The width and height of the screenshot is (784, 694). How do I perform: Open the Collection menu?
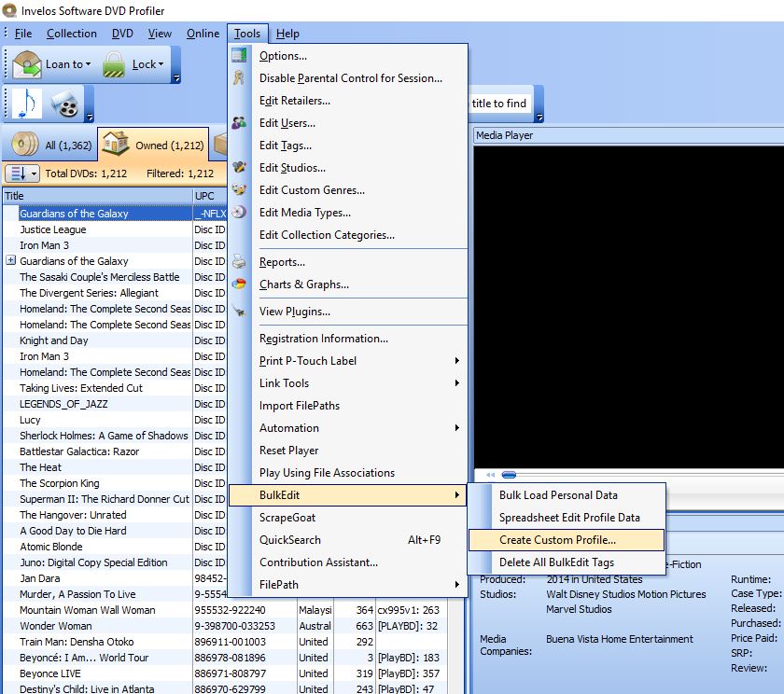click(x=72, y=34)
